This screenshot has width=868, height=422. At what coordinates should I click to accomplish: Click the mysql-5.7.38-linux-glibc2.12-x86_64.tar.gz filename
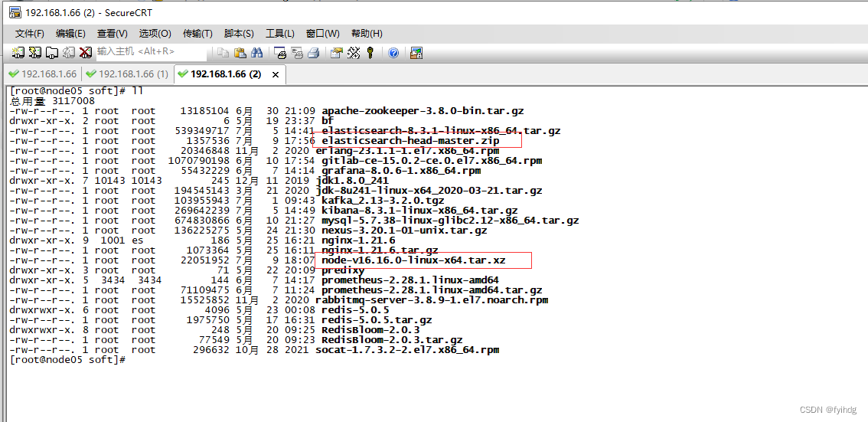click(x=450, y=221)
